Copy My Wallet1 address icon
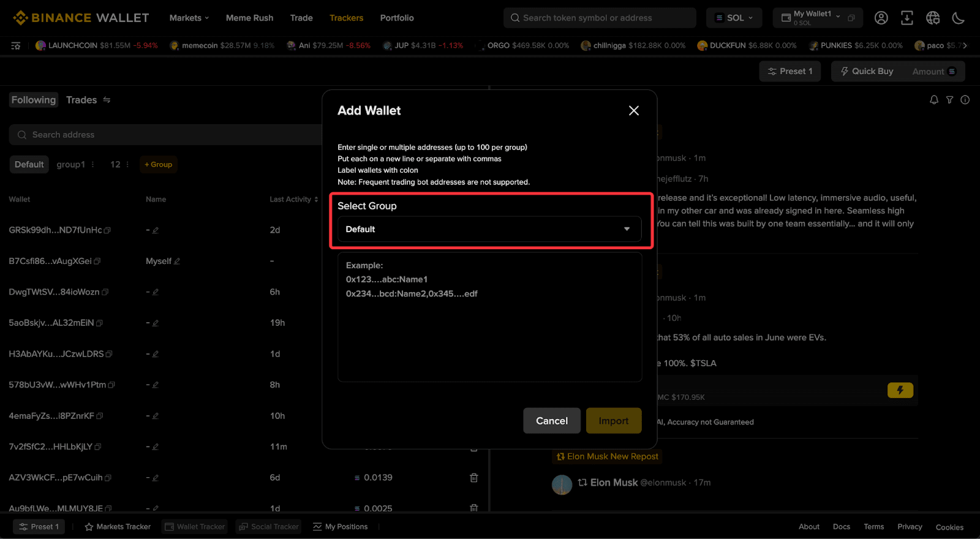Screen dimensions: 980x539 tap(851, 18)
